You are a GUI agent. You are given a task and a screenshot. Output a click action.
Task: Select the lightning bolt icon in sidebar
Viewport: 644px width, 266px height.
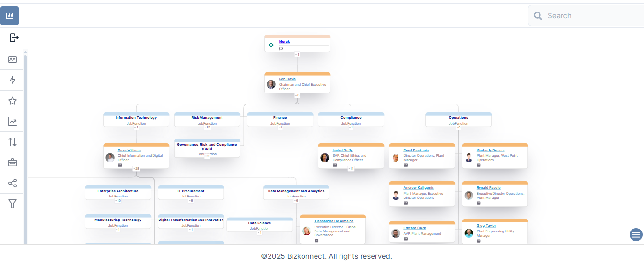coord(12,80)
